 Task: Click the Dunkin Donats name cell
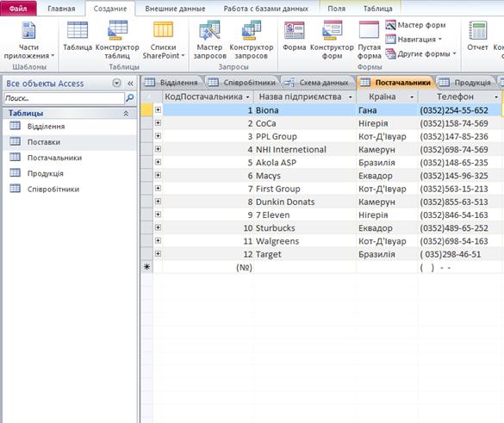(x=305, y=202)
